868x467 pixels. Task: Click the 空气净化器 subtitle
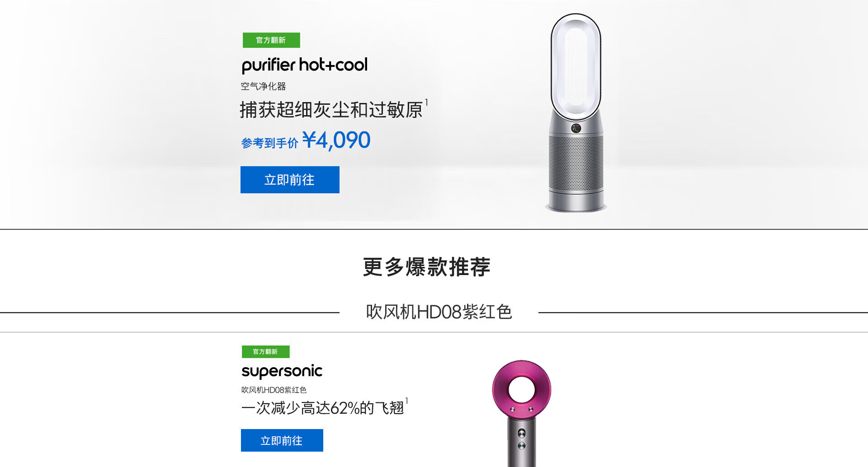pos(263,86)
